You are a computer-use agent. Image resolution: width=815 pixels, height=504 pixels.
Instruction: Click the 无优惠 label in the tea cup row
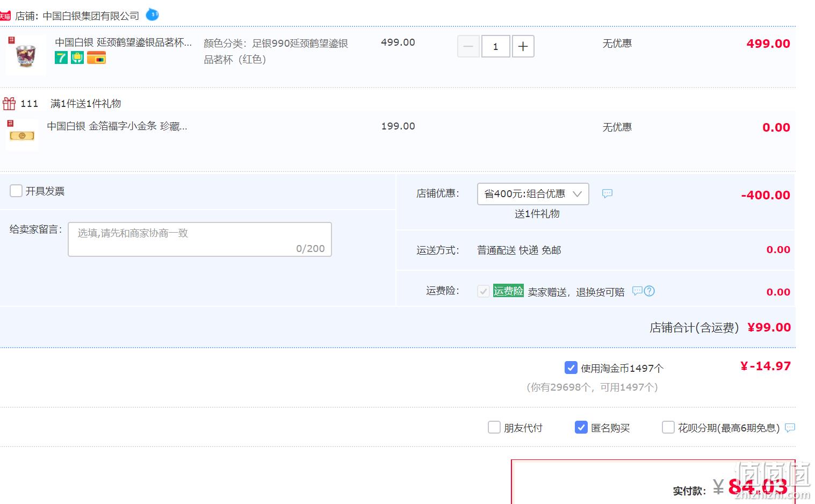click(x=617, y=44)
